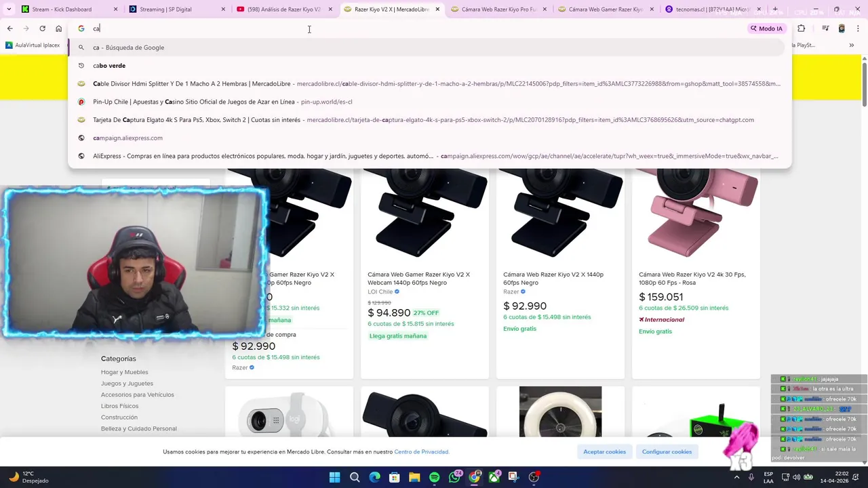This screenshot has height=488, width=868.
Task: Open AulaVirtual Iplacex bookmark
Action: coord(33,45)
